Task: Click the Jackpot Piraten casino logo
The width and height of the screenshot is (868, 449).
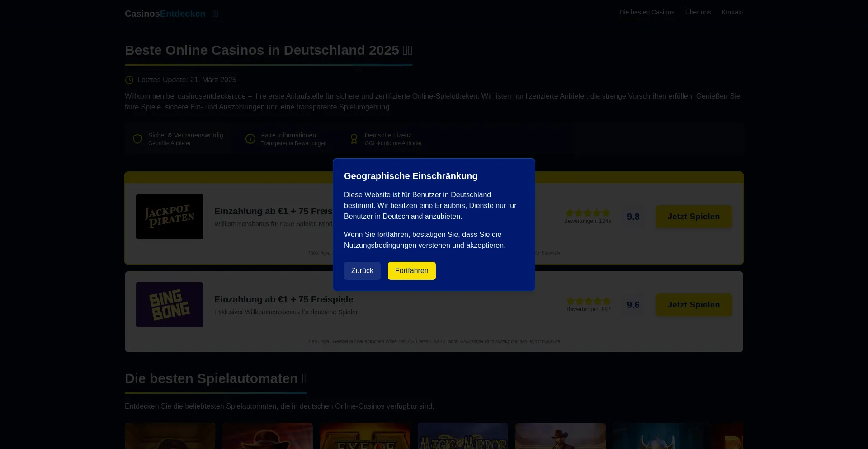Action: click(x=170, y=217)
